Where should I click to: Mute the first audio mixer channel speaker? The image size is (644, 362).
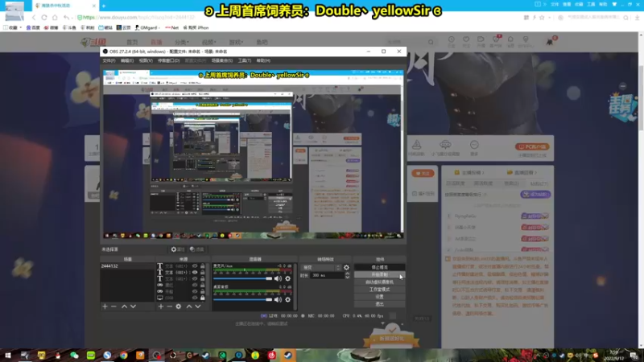click(278, 278)
